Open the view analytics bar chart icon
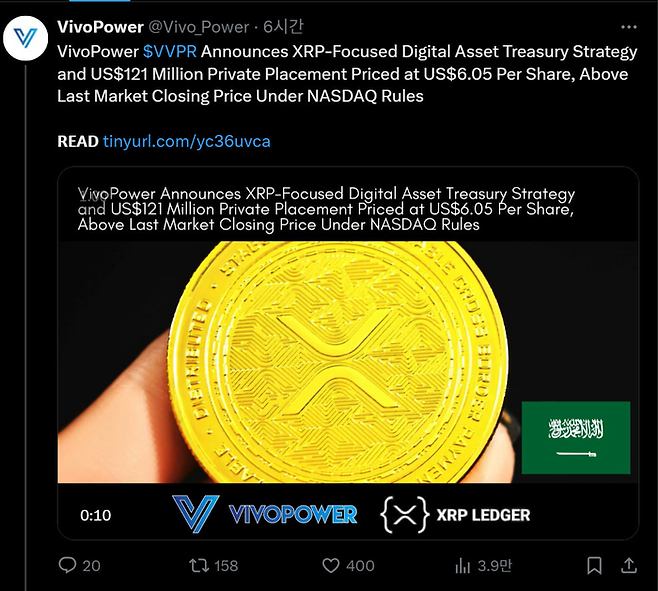The width and height of the screenshot is (658, 591). (463, 565)
